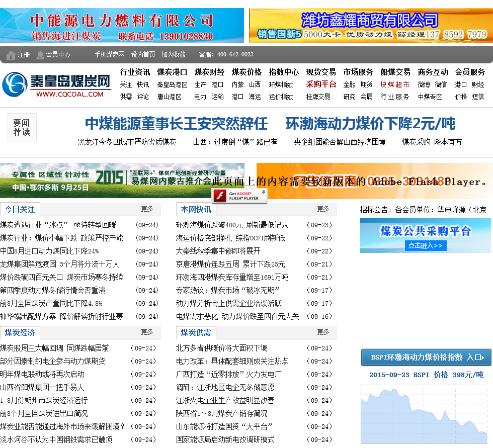Open the 市场服务 menu item
The height and width of the screenshot is (448, 493).
tap(358, 72)
